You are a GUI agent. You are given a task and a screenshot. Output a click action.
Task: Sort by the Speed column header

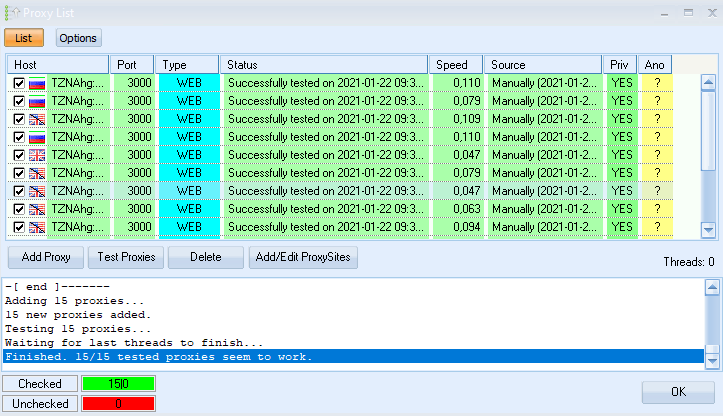coord(456,65)
